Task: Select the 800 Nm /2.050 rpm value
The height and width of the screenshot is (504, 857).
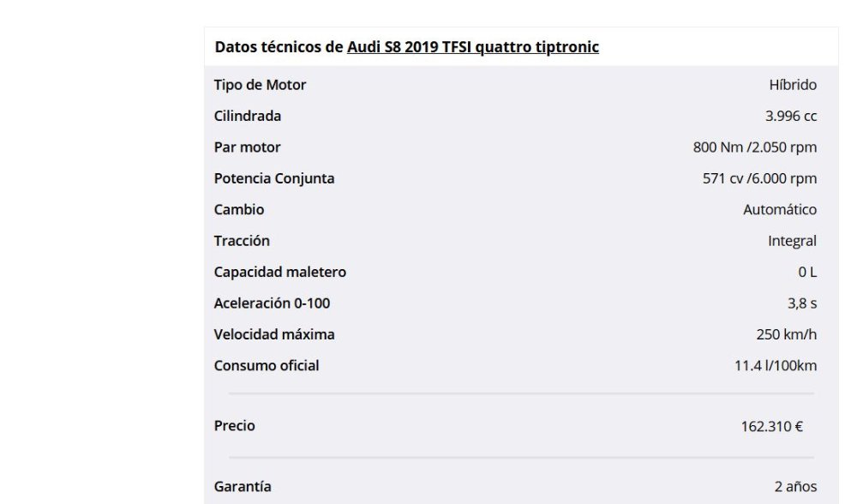Action: [x=755, y=147]
